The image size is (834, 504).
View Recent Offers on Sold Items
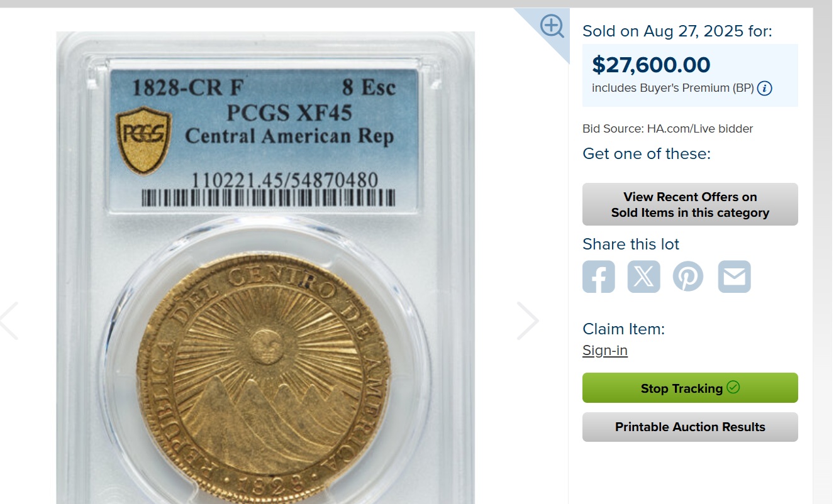click(690, 204)
